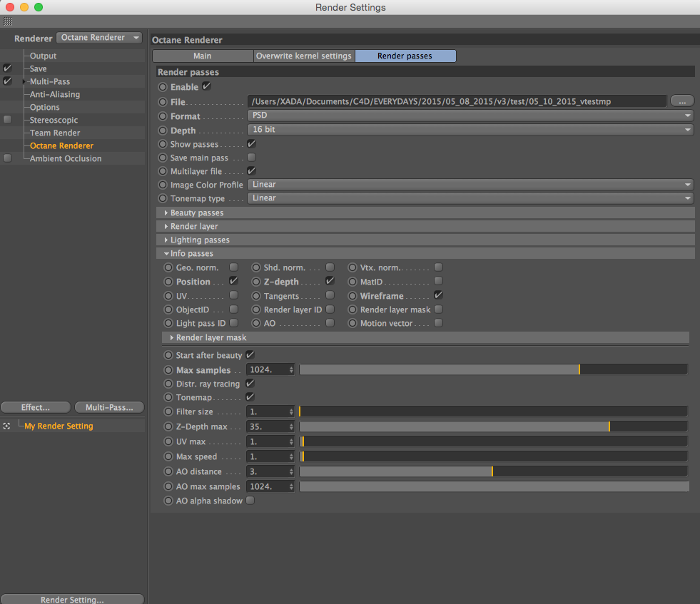
Task: Click the animation circle beside Geo. norm.
Action: (x=168, y=267)
